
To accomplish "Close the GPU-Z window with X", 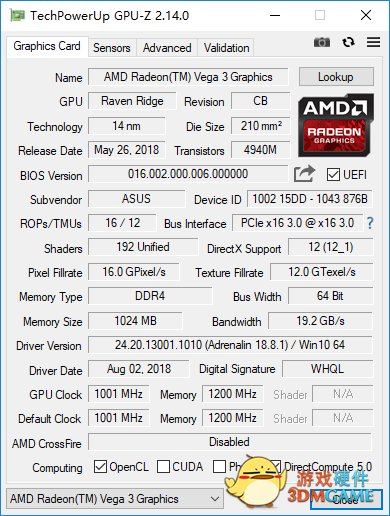I will (366, 15).
